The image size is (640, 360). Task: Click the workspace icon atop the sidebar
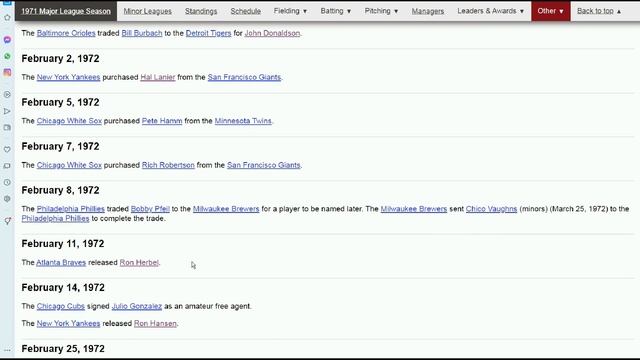pos(7,2)
